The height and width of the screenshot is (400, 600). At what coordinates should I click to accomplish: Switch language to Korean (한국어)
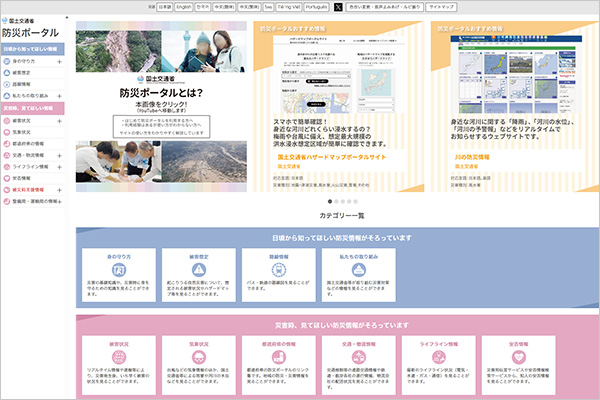pos(203,7)
